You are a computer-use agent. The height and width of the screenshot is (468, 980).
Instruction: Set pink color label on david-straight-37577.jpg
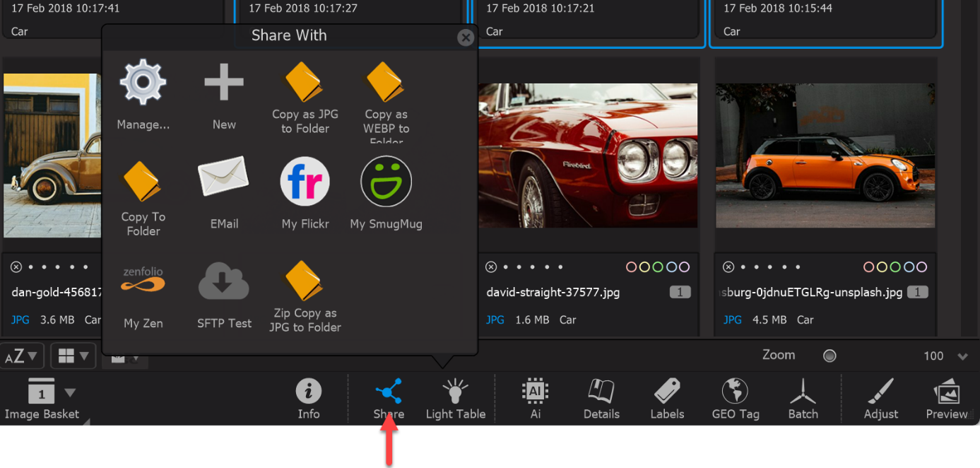pyautogui.click(x=632, y=267)
